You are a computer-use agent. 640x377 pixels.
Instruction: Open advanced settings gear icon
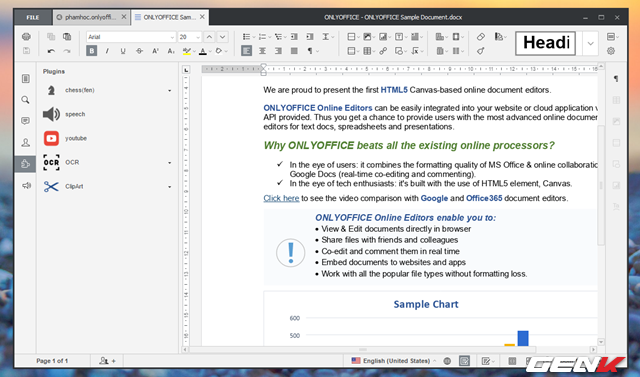click(x=611, y=51)
